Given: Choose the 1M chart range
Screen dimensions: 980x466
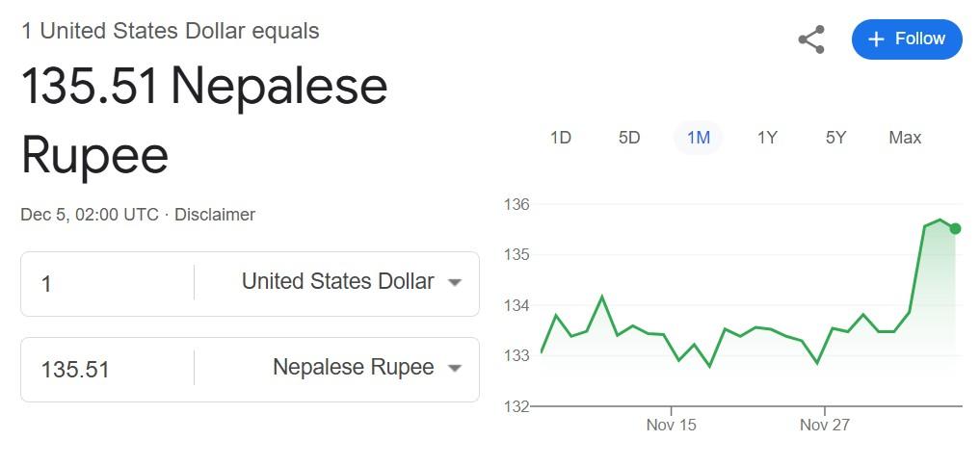Looking at the screenshot, I should (699, 138).
